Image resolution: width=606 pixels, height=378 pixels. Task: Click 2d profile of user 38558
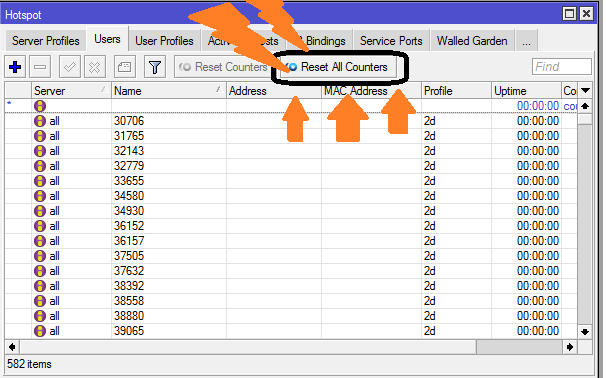click(x=430, y=301)
